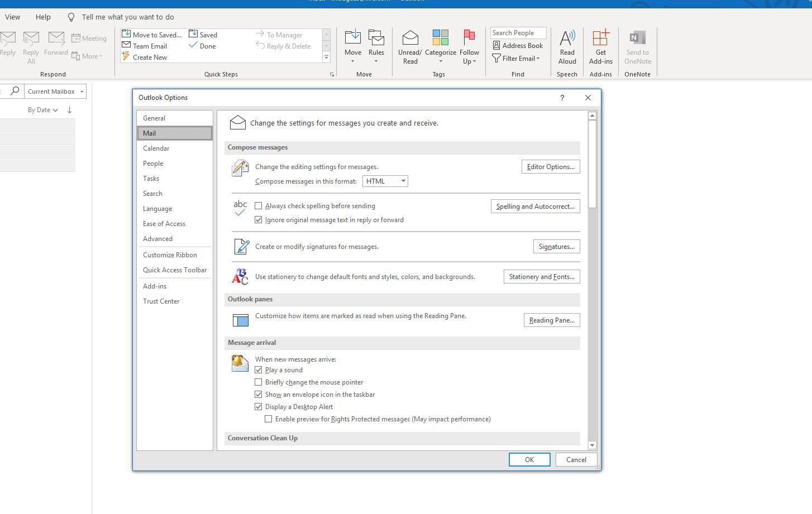Open the Categorize color squares icon
Screen dimensions: 812x514
coord(441,37)
